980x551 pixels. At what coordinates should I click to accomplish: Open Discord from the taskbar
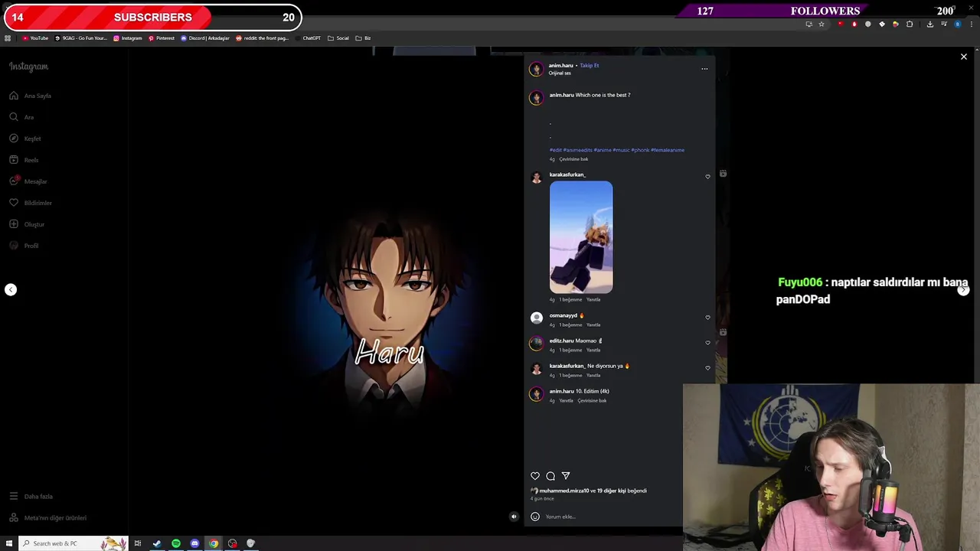pyautogui.click(x=194, y=543)
